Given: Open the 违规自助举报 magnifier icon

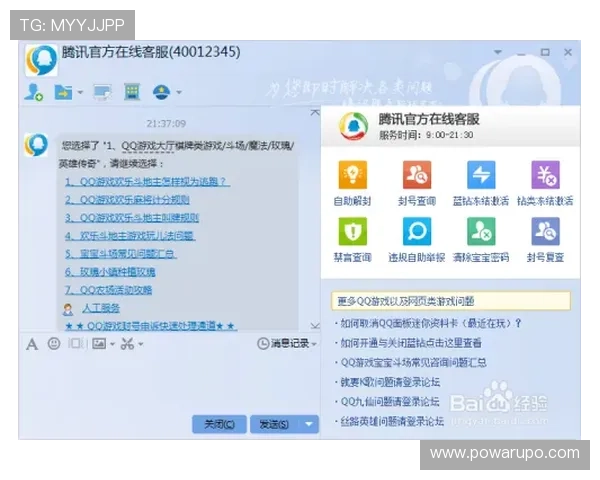Looking at the screenshot, I should pos(417,231).
